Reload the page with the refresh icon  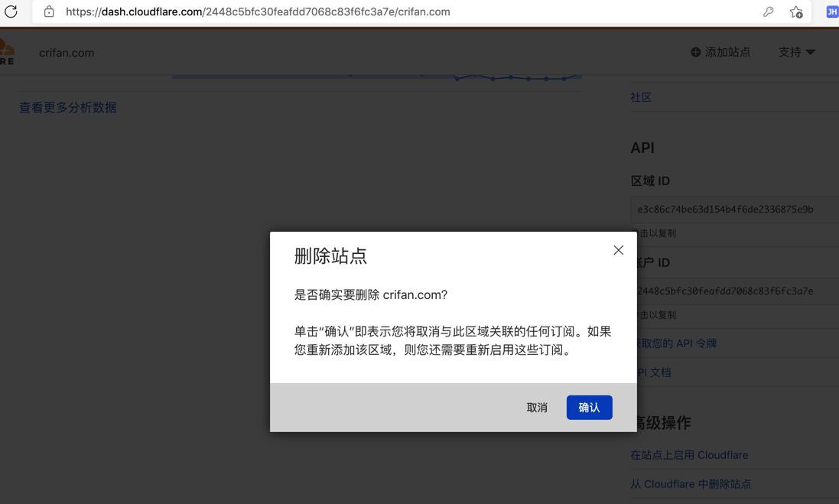pos(11,11)
